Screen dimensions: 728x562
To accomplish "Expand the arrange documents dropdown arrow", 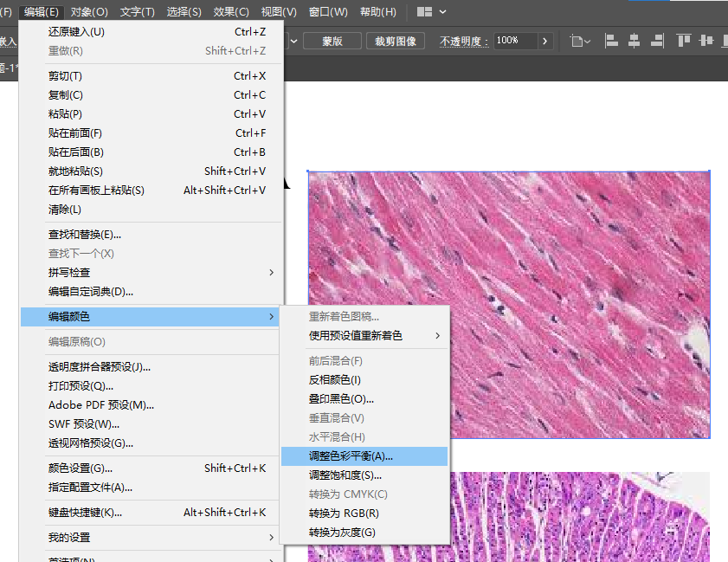I will point(442,11).
